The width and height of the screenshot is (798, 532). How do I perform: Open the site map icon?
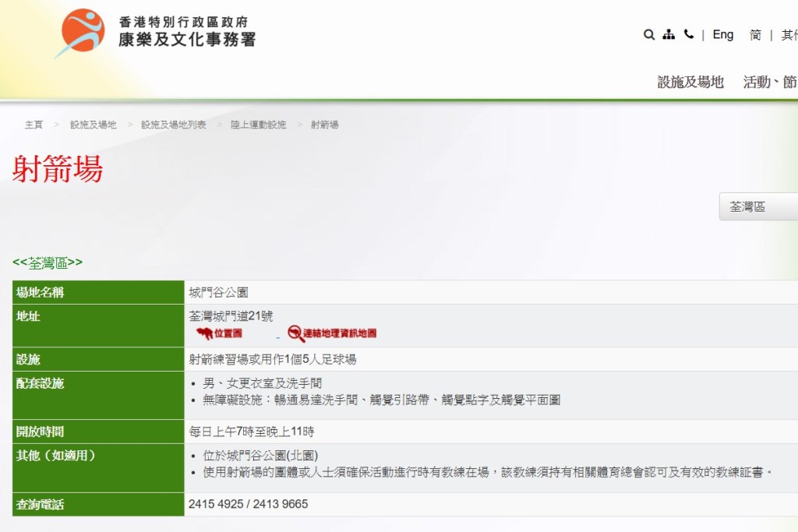669,34
